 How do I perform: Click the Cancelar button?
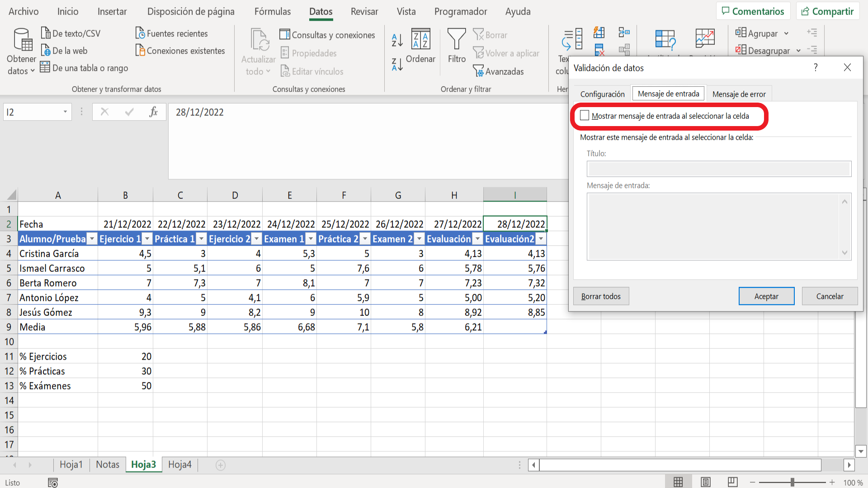[x=830, y=296]
